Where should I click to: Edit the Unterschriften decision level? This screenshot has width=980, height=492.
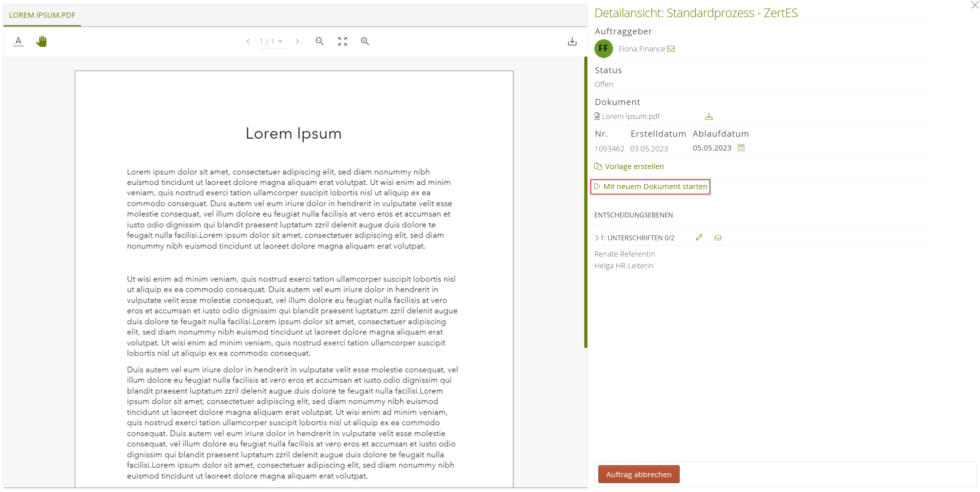699,238
